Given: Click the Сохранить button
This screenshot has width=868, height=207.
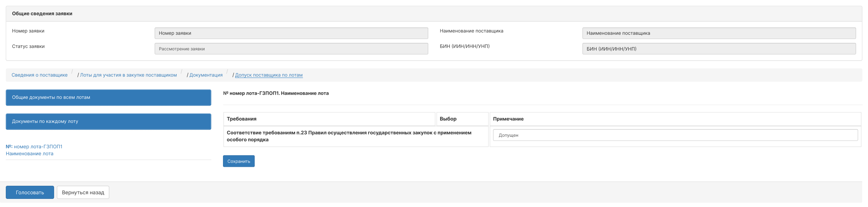Looking at the screenshot, I should point(238,161).
